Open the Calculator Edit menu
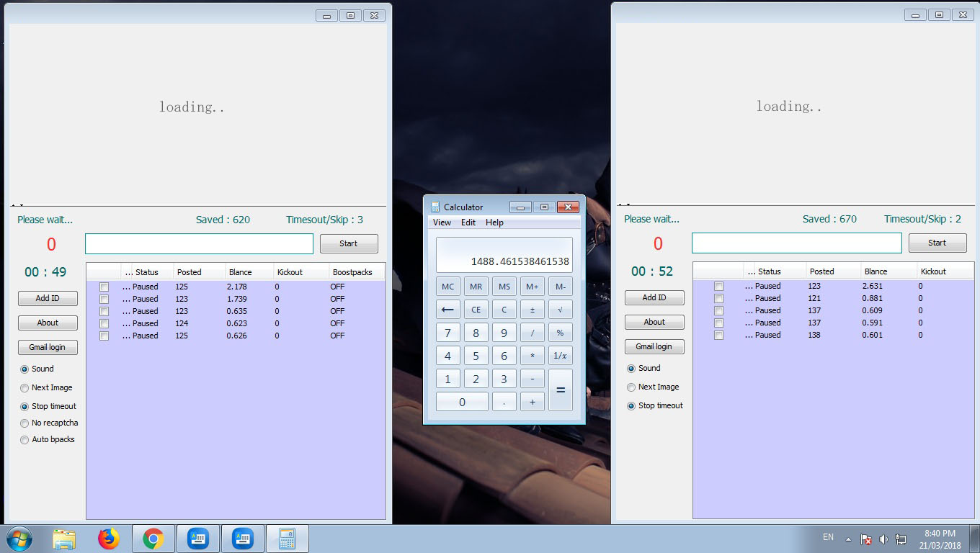The height and width of the screenshot is (553, 980). point(468,222)
